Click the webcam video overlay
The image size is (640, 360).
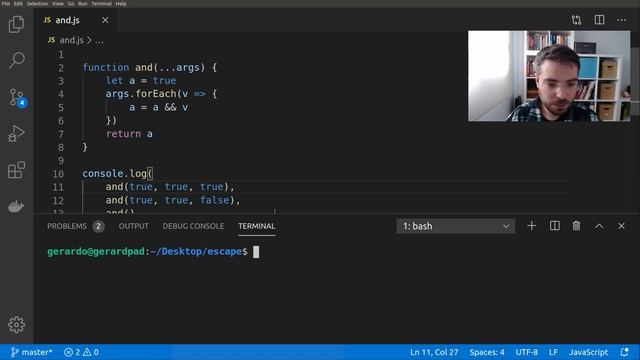[549, 76]
